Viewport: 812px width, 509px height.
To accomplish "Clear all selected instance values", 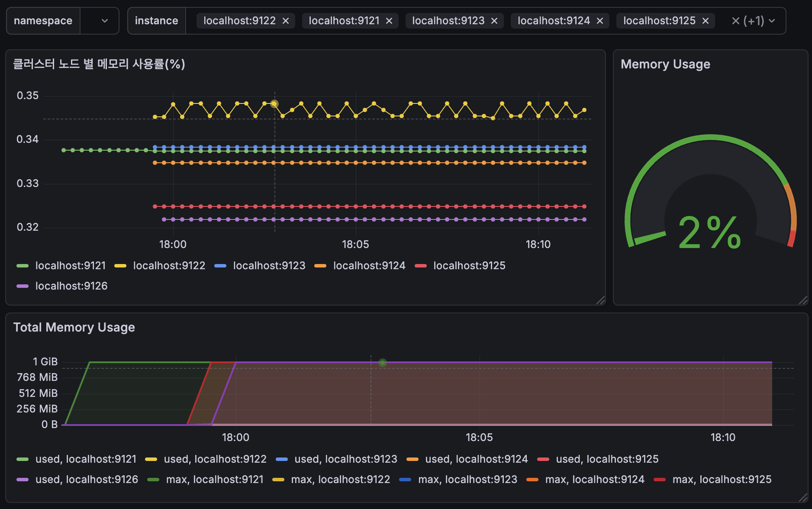I will click(735, 21).
